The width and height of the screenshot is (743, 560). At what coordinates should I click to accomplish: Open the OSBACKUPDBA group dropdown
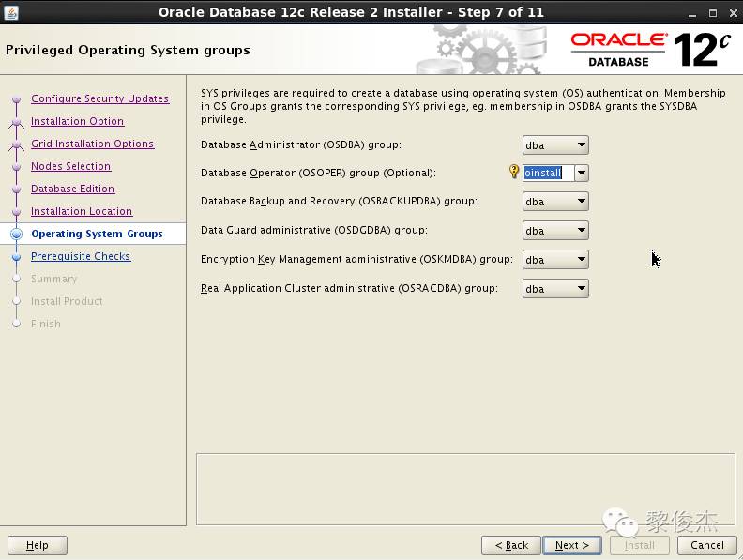[x=555, y=202]
